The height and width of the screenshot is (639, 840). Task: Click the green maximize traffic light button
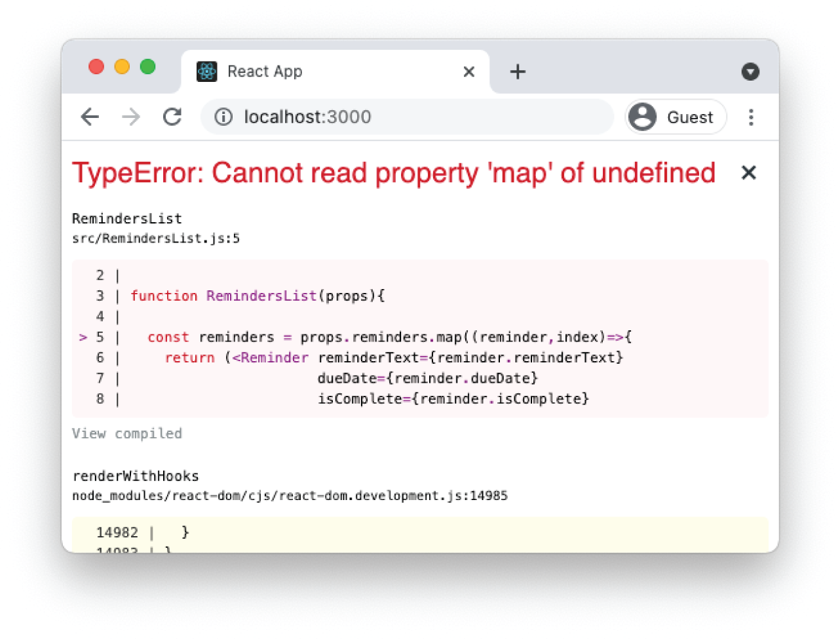(x=148, y=66)
